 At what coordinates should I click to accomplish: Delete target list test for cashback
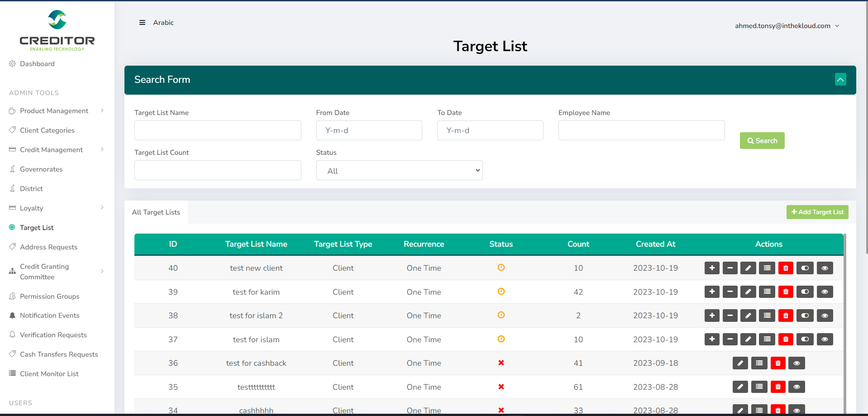tap(778, 363)
